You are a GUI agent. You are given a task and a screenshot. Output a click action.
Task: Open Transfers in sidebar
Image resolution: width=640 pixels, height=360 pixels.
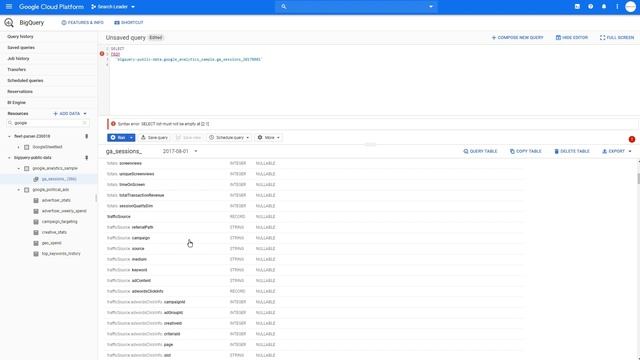pyautogui.click(x=16, y=69)
